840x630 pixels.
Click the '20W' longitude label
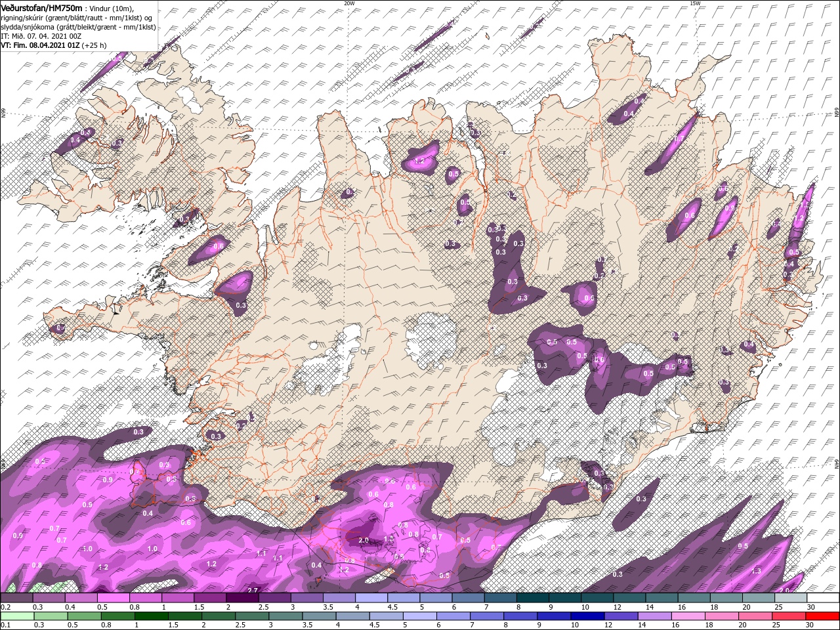[x=349, y=3]
